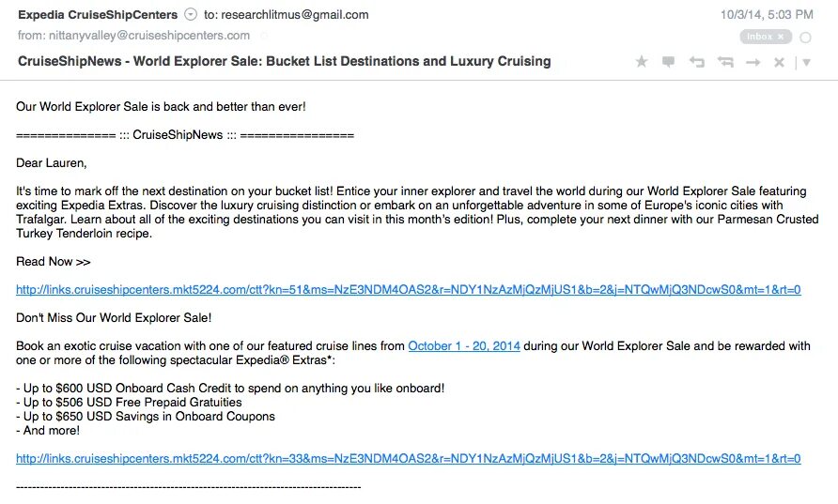
Task: Click recipient researchlitmus@gmail.com address
Action: click(x=294, y=14)
